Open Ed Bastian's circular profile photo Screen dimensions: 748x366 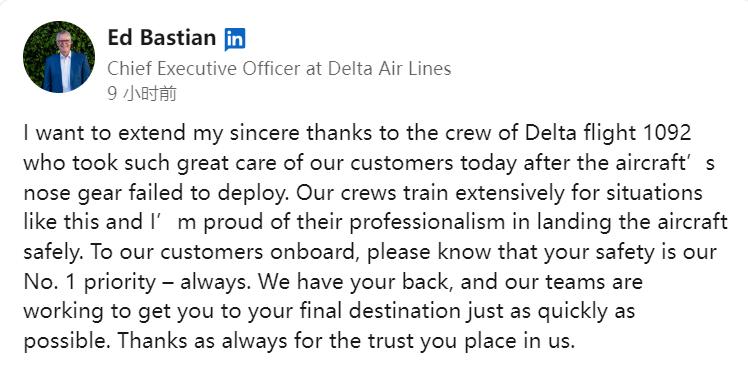pos(59,57)
